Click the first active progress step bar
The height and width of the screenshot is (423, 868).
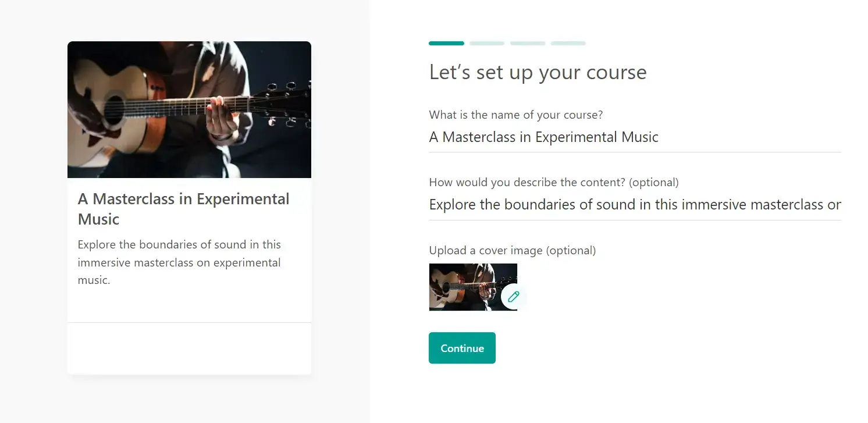[x=446, y=43]
